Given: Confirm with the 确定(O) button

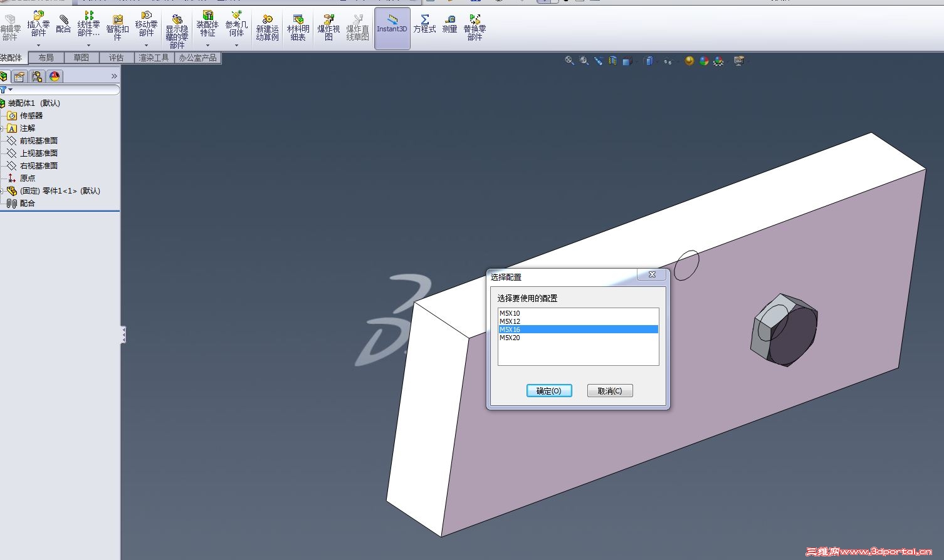Looking at the screenshot, I should coord(549,391).
